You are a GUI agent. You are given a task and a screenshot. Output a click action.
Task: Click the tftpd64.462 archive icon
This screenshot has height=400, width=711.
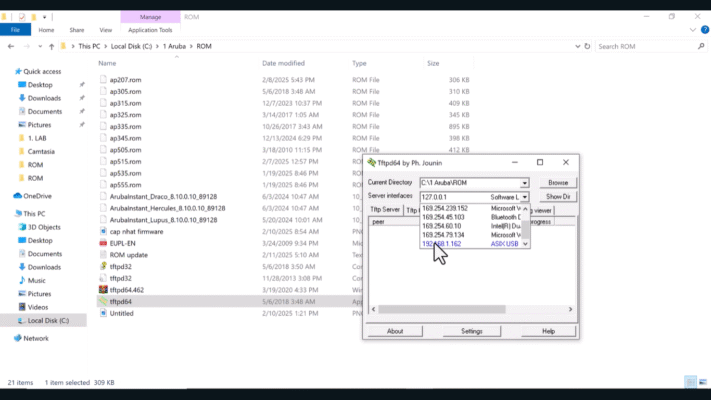(103, 290)
